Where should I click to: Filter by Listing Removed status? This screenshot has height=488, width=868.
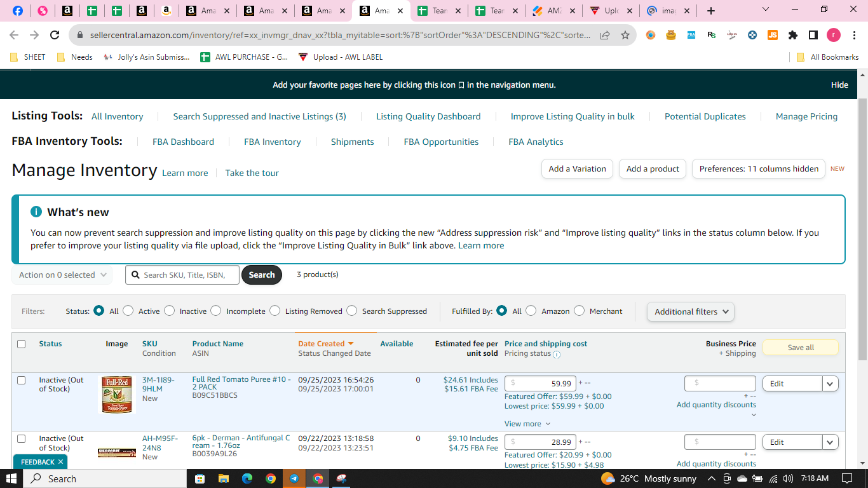[275, 311]
